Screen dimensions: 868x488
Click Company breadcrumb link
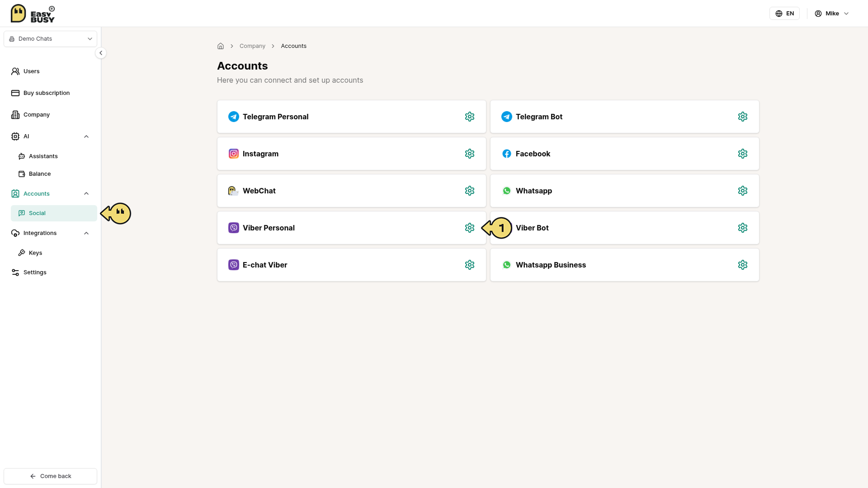[252, 46]
